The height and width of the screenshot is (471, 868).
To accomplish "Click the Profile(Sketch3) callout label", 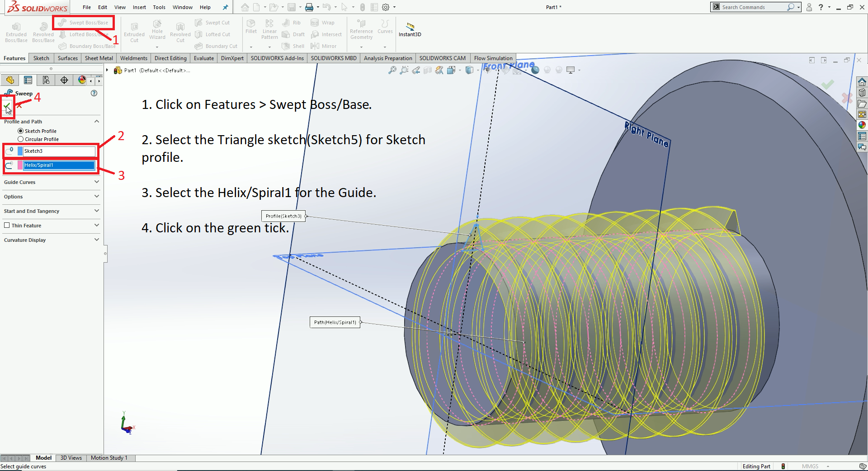I will [x=283, y=216].
